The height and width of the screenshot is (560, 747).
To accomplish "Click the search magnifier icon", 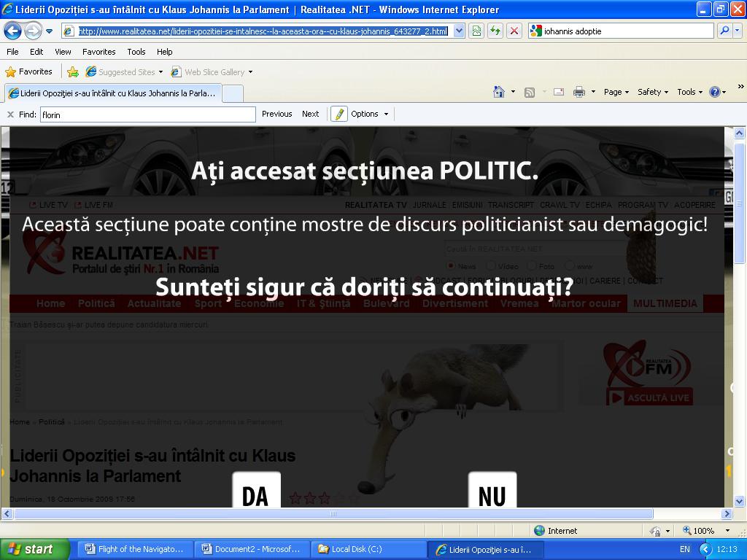I will pyautogui.click(x=724, y=31).
